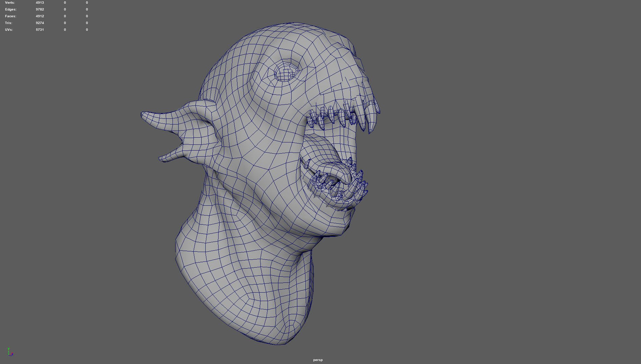Image resolution: width=641 pixels, height=364 pixels.
Task: Select the creature's eye socket on the mesh
Action: pos(286,73)
